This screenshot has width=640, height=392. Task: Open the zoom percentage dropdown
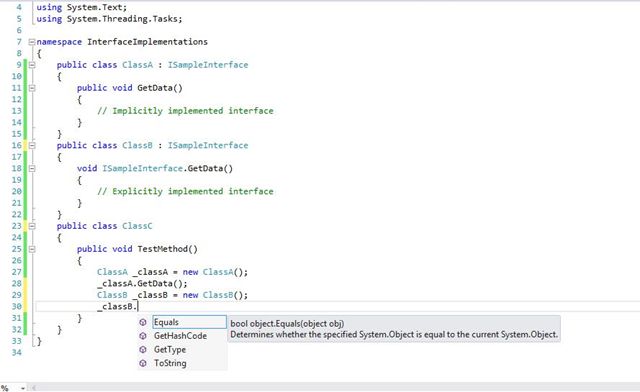point(23,388)
